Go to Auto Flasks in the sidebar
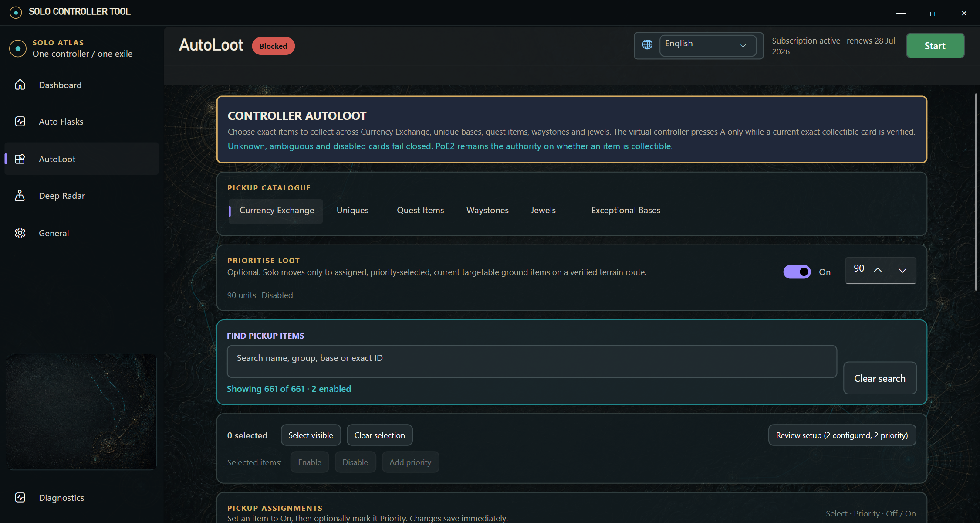 (81, 122)
